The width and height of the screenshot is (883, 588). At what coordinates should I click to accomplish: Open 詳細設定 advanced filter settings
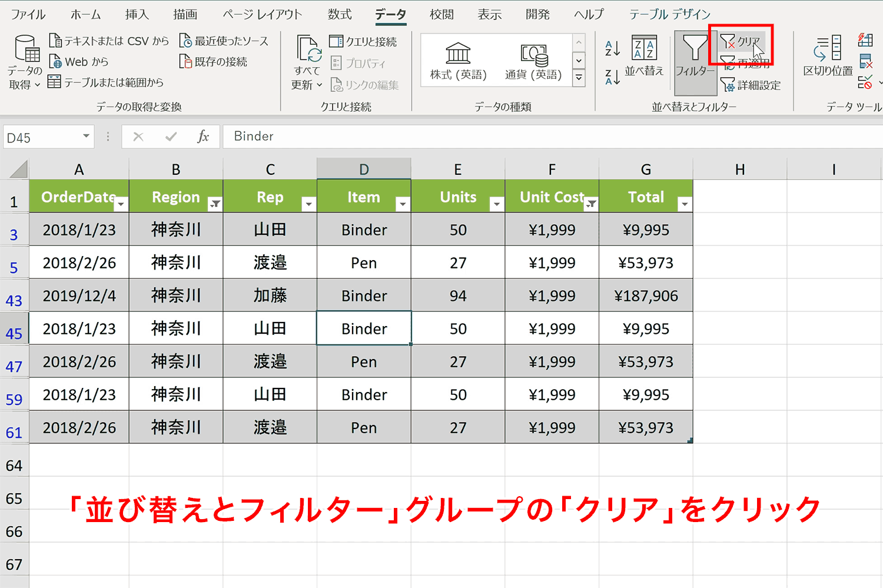pyautogui.click(x=751, y=85)
